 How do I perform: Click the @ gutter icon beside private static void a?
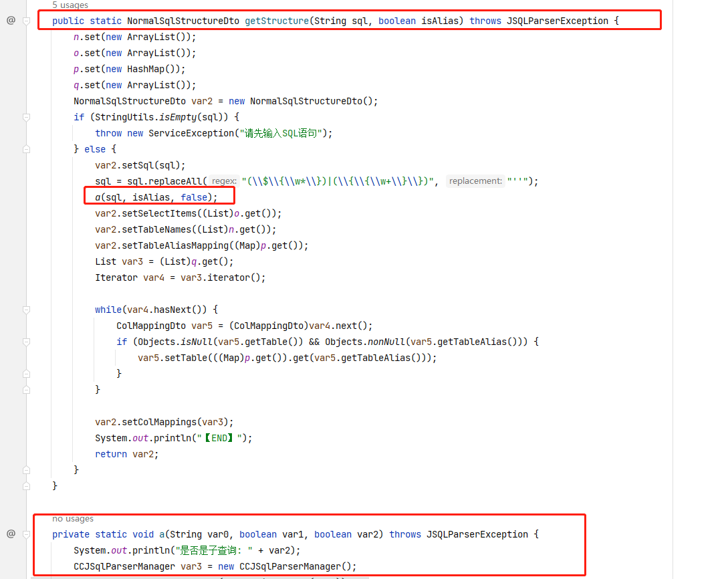point(11,534)
